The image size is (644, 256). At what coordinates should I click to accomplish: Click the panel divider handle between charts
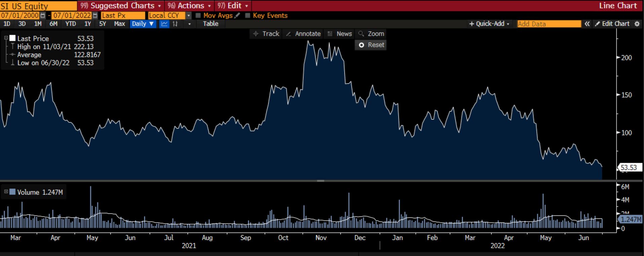coord(320,181)
